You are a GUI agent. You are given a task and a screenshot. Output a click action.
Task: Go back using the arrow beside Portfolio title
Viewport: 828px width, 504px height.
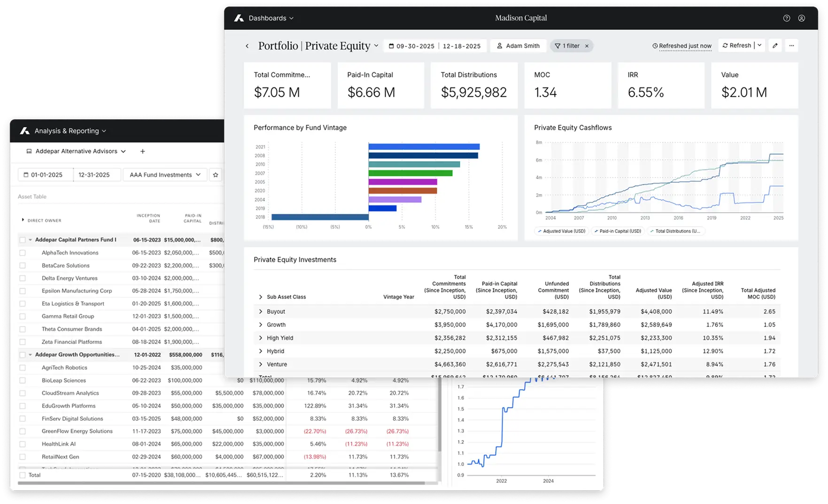click(x=247, y=46)
